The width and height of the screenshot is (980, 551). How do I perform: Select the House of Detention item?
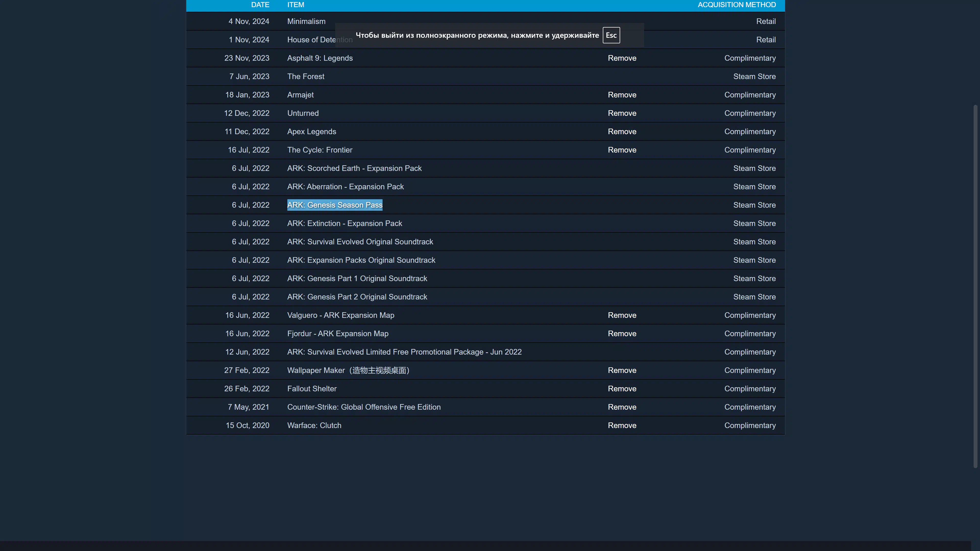320,40
